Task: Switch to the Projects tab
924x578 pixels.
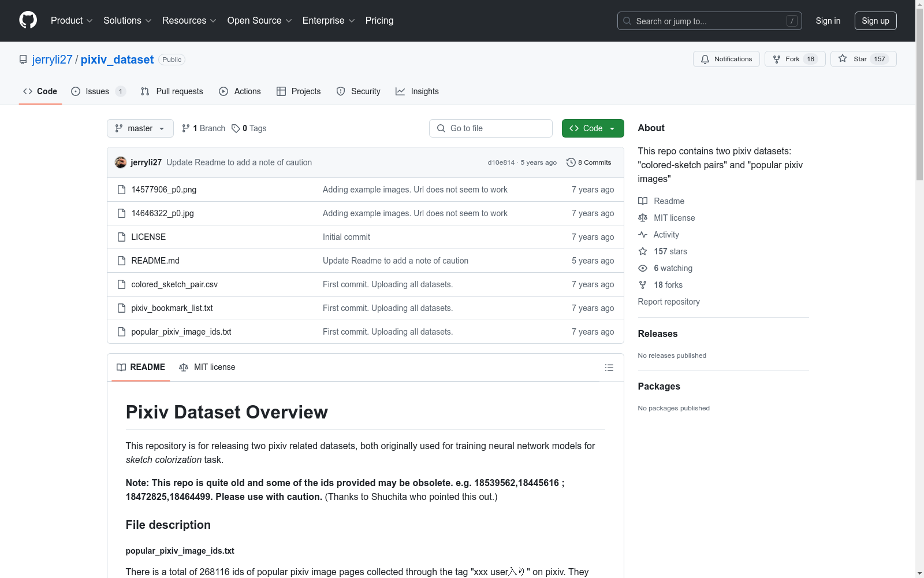Action: 299,91
